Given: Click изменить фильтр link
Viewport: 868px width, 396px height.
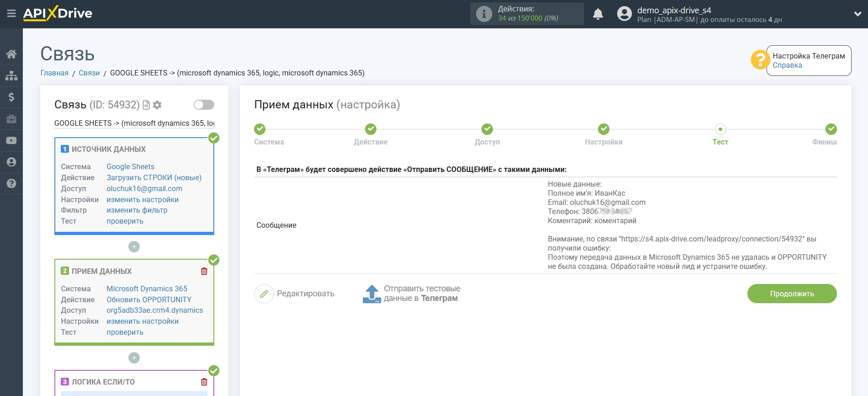Looking at the screenshot, I should click(x=137, y=210).
